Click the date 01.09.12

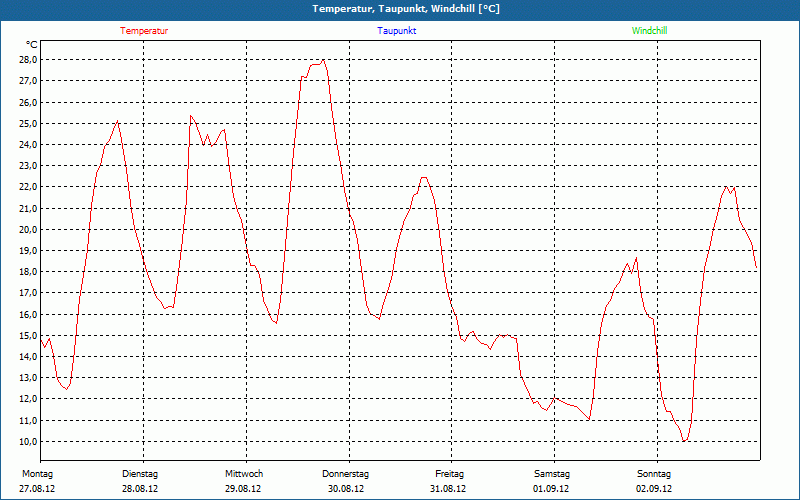click(x=551, y=489)
